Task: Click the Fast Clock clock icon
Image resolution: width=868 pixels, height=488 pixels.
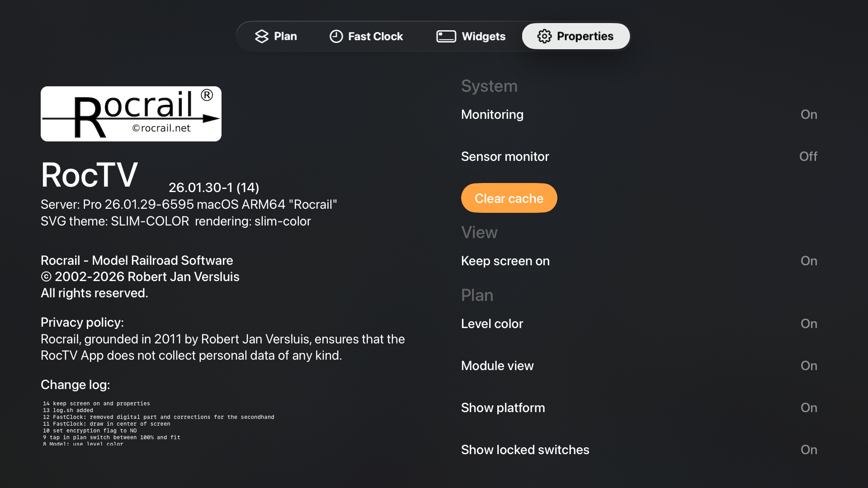Action: click(336, 36)
